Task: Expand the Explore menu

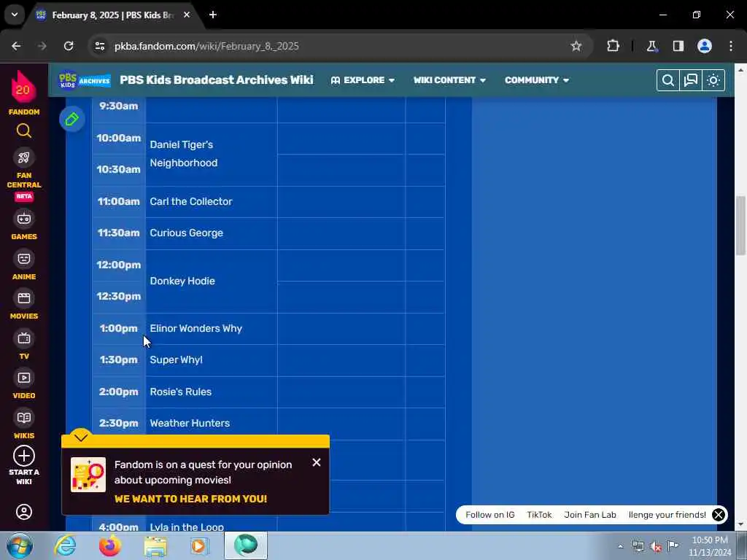Action: pyautogui.click(x=363, y=80)
